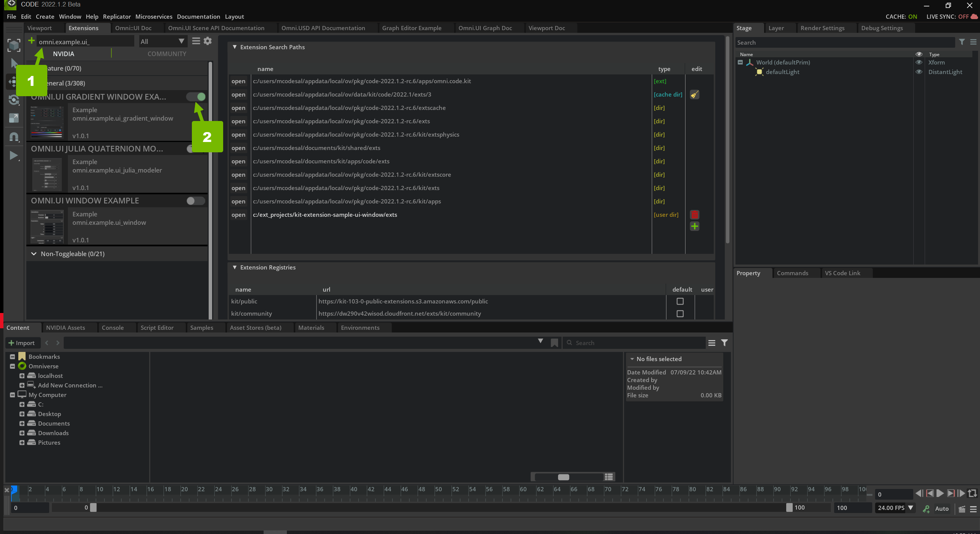This screenshot has height=534, width=980.
Task: Click the kit/community registry URL
Action: click(399, 313)
